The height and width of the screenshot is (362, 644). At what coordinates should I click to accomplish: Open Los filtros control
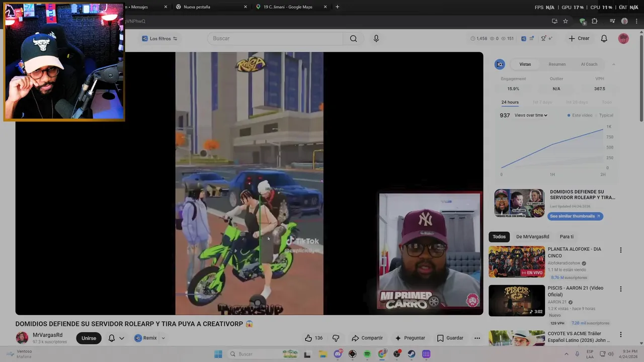point(159,39)
